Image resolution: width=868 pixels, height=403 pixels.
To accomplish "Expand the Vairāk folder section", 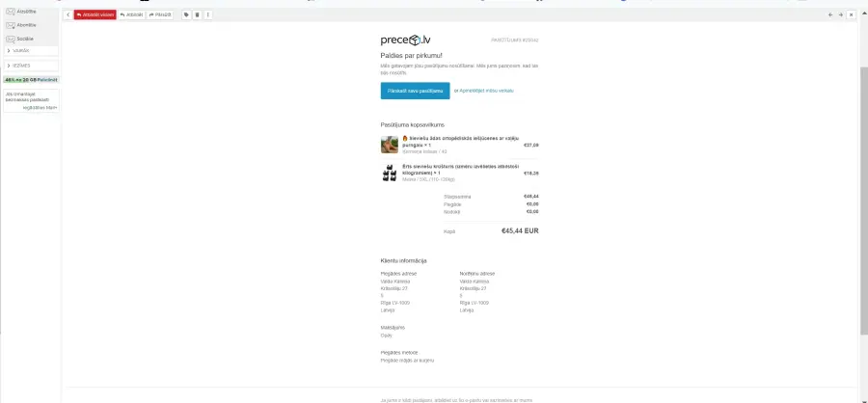I will coord(31,50).
